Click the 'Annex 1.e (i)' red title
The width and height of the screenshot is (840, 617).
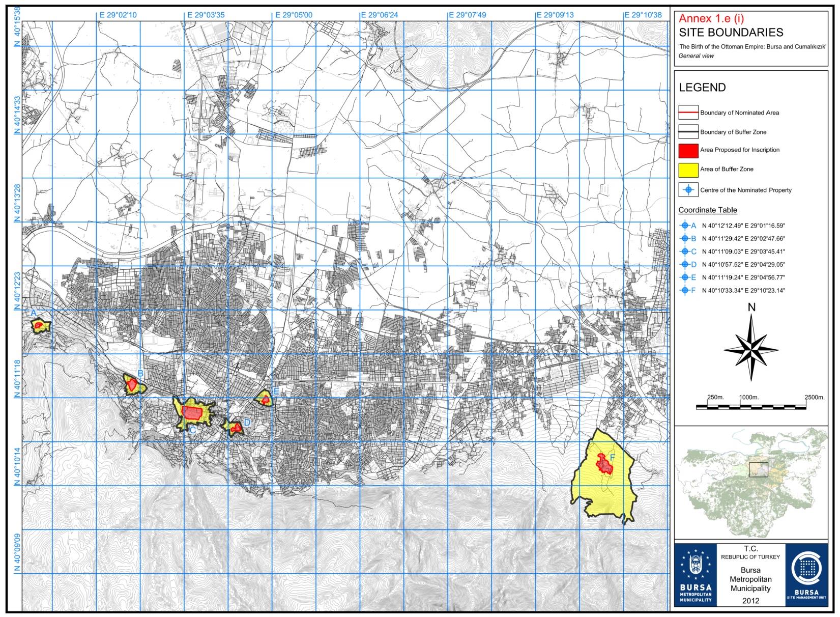click(x=711, y=19)
